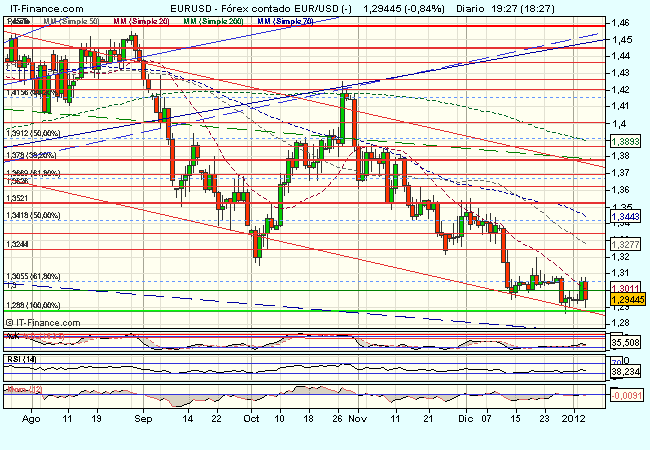650x450 pixels.
Task: Click the Ago month label on date axis
Action: [31, 419]
